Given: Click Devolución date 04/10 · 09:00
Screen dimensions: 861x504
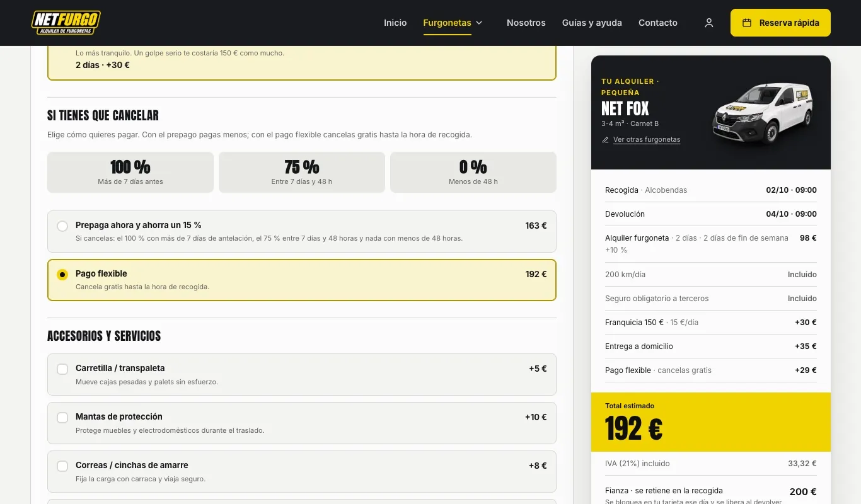Looking at the screenshot, I should point(791,214).
